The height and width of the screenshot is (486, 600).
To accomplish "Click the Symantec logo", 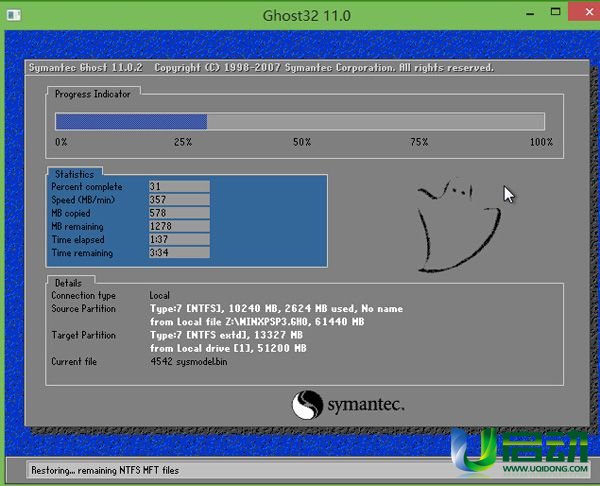I will tap(348, 405).
